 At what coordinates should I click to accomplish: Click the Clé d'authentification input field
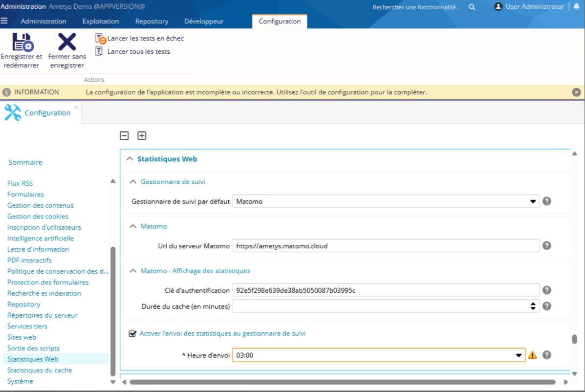coord(385,290)
